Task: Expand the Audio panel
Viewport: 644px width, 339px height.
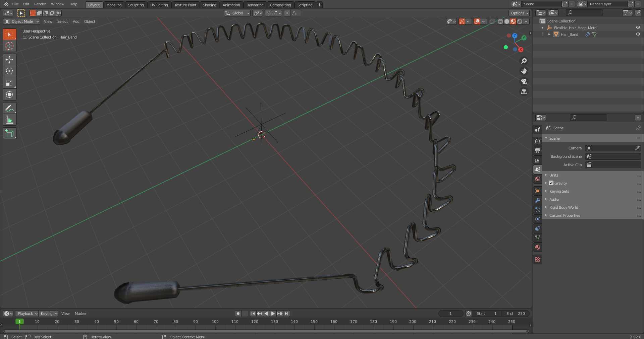Action: coord(592,199)
